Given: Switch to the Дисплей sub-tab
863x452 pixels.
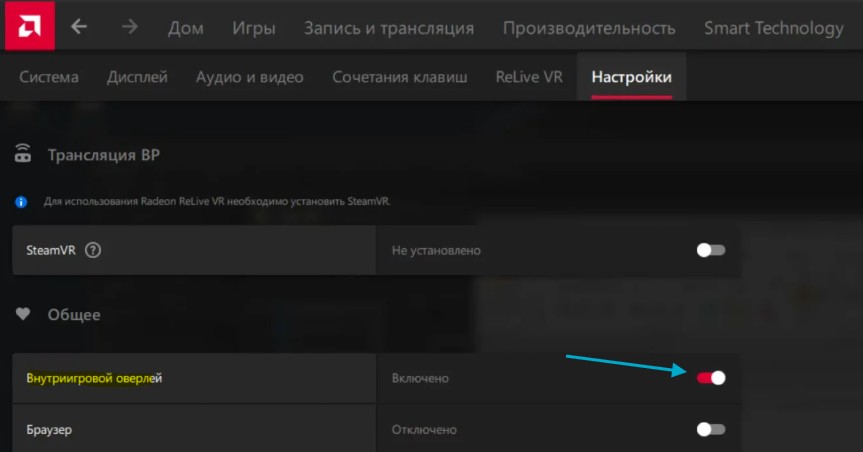Looking at the screenshot, I should coord(137,76).
